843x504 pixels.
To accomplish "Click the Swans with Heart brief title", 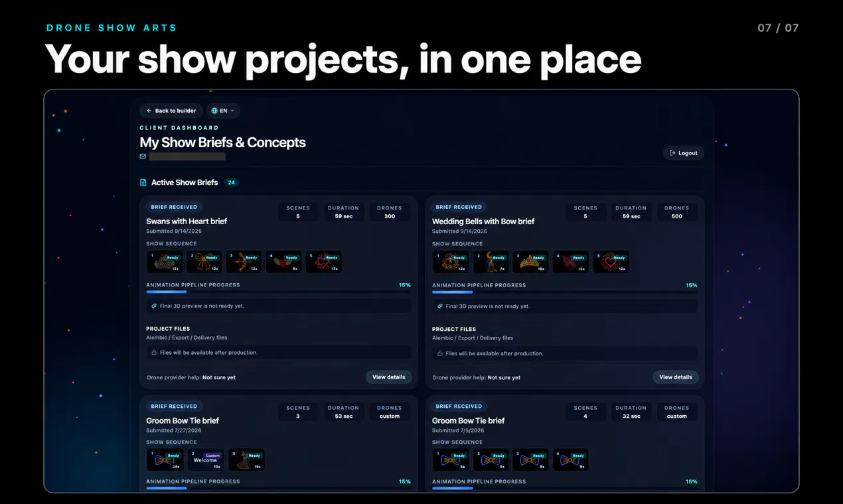I will tap(187, 221).
